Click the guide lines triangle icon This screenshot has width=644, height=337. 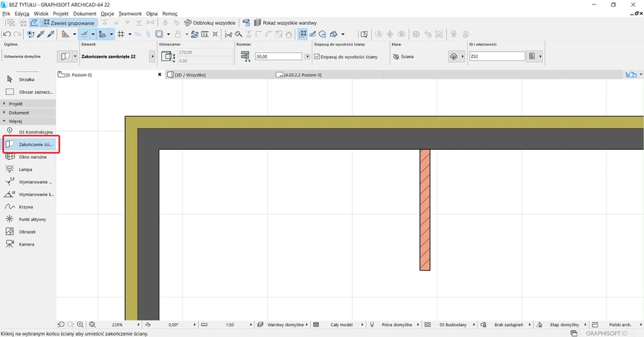[x=65, y=34]
